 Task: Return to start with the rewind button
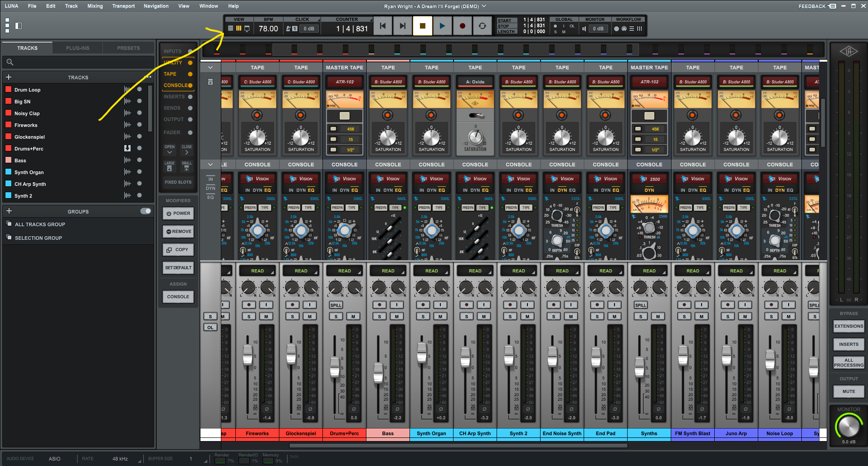[x=383, y=26]
